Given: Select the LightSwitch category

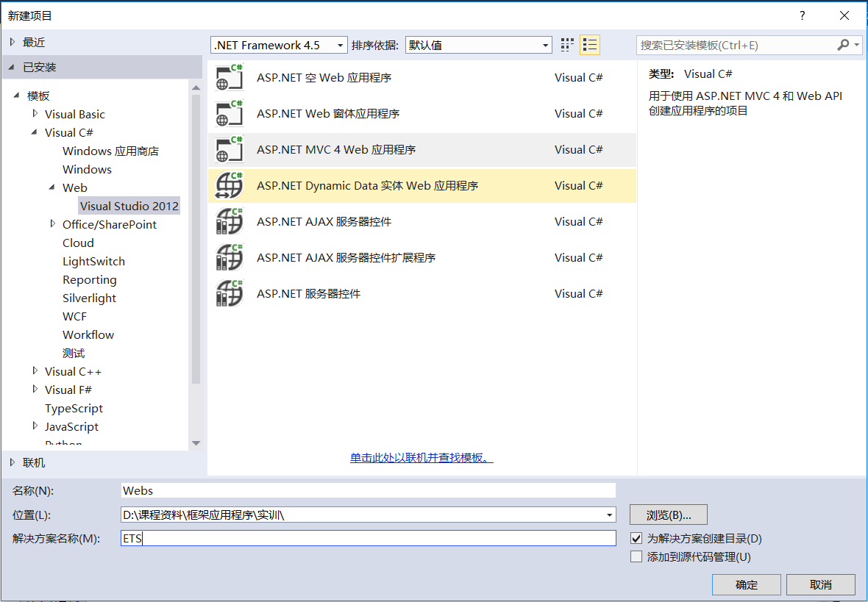Looking at the screenshot, I should tap(93, 261).
